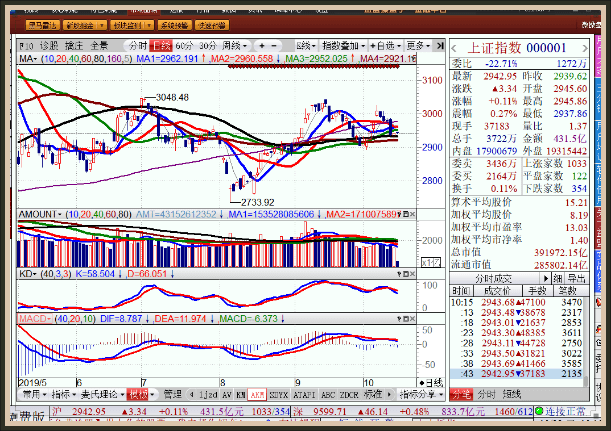The height and width of the screenshot is (431, 611).
Task: Select the AKM indicator template
Action: 257,395
